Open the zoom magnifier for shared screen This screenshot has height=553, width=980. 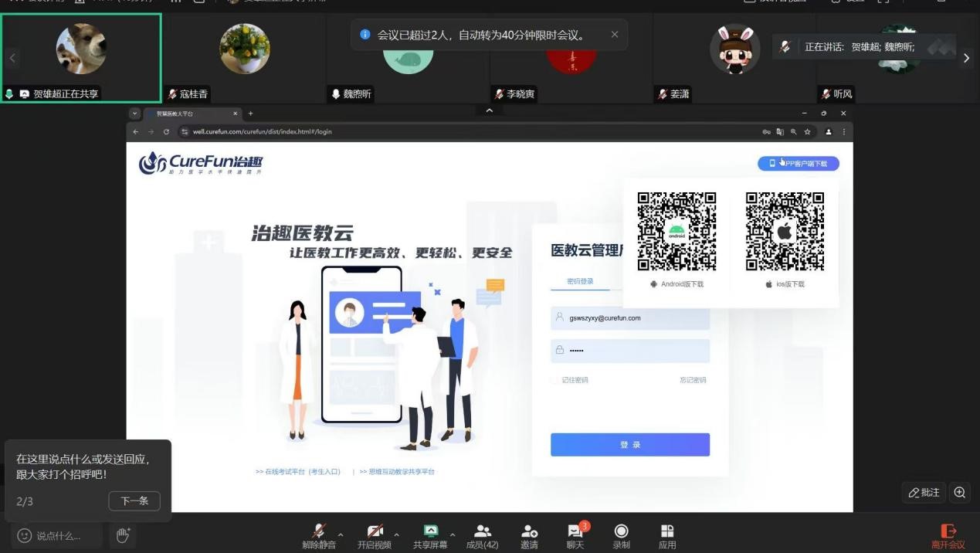(x=959, y=492)
